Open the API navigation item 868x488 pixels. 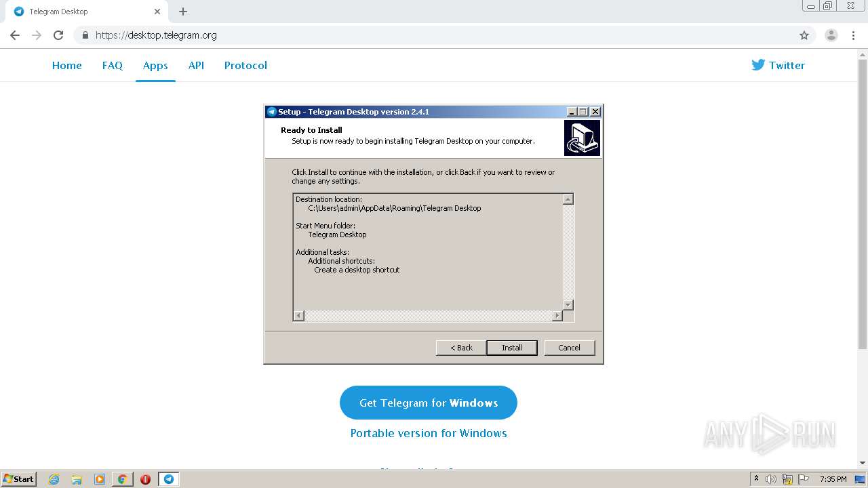coord(196,65)
